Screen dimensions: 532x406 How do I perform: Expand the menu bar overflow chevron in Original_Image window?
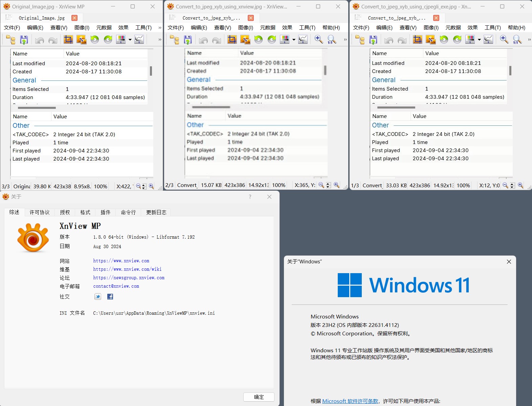(160, 28)
